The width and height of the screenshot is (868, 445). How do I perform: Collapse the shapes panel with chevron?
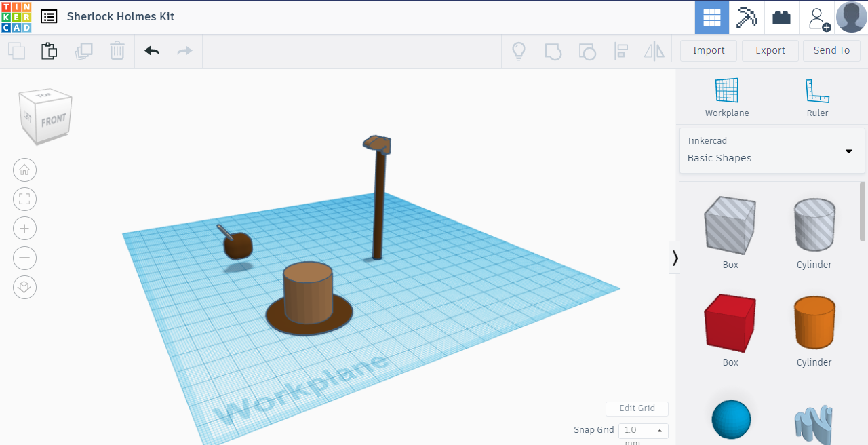coord(675,258)
